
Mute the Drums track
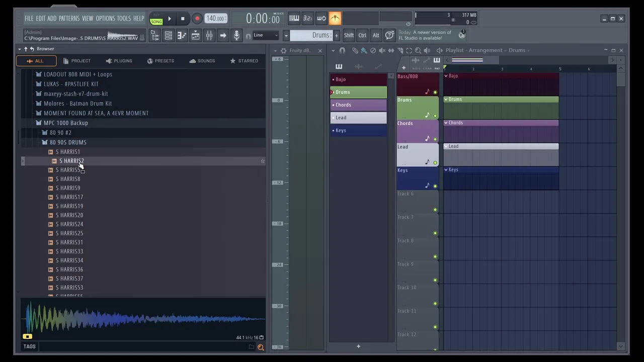tap(435, 116)
